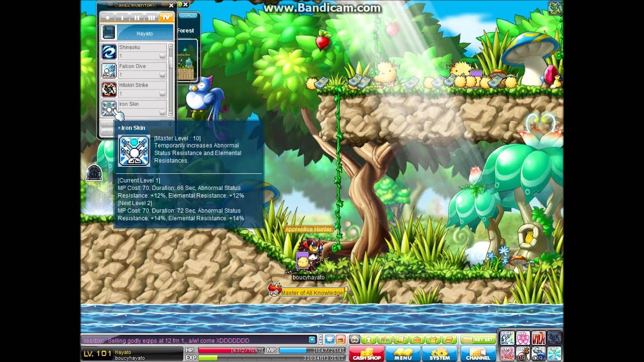
Task: Open the red megaphone chat icon
Action: [x=341, y=339]
